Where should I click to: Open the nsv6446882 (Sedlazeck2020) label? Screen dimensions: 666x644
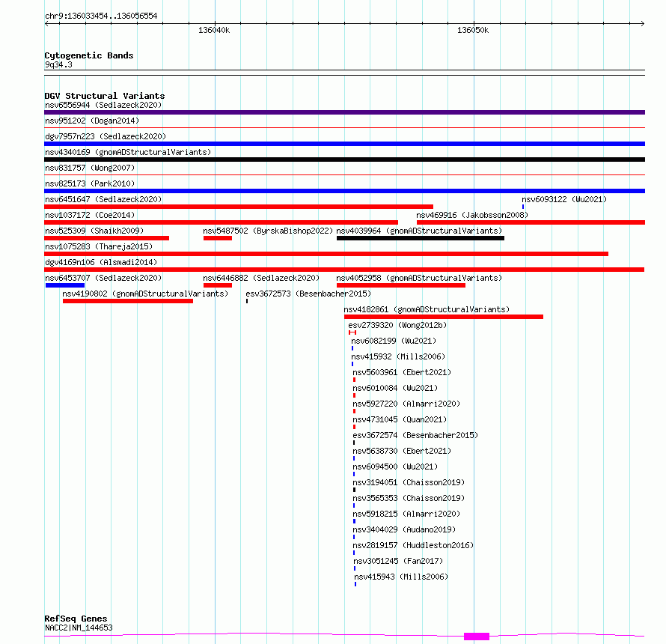coord(261,278)
